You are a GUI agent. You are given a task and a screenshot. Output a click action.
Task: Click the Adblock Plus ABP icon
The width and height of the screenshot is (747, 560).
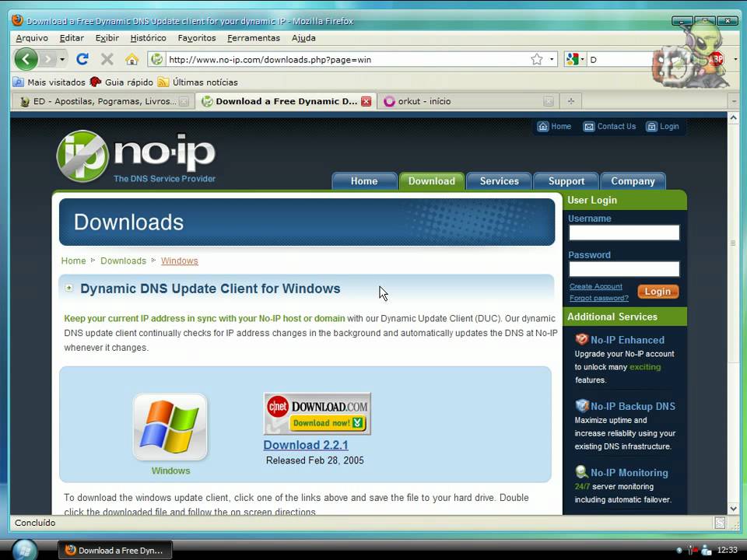pos(716,60)
